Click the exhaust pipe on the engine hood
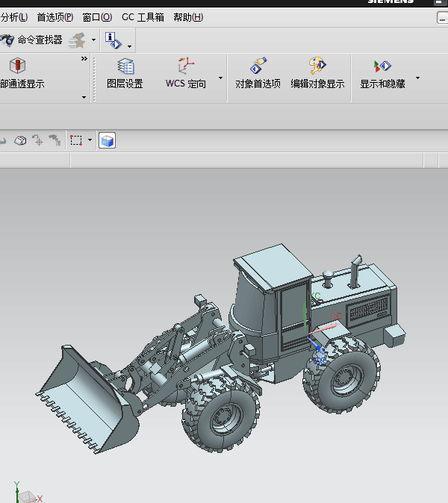This screenshot has width=448, height=503. coord(355,271)
